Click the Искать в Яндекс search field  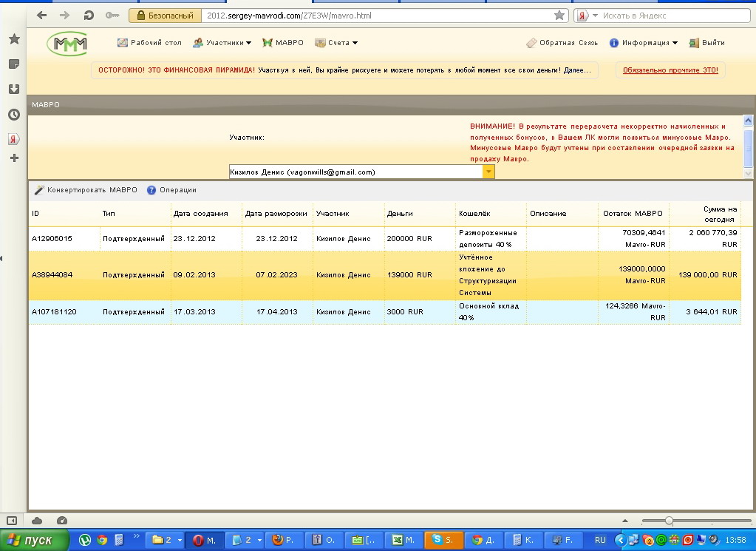click(675, 16)
